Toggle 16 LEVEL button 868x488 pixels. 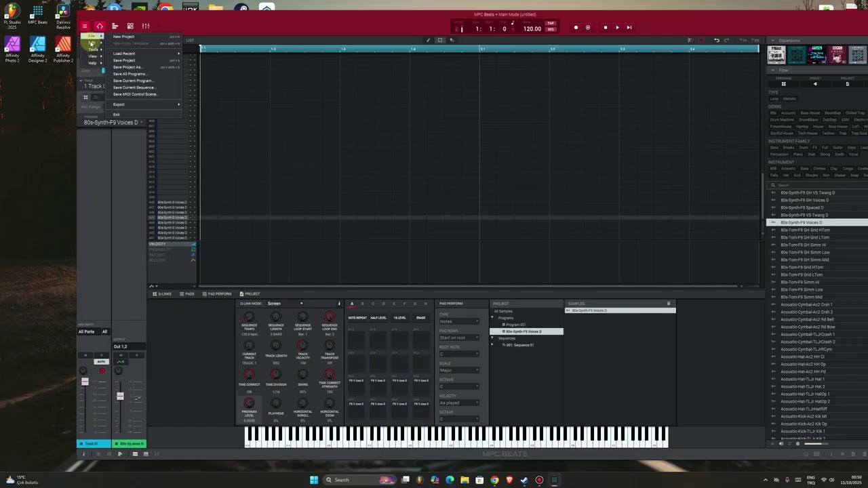[400, 318]
